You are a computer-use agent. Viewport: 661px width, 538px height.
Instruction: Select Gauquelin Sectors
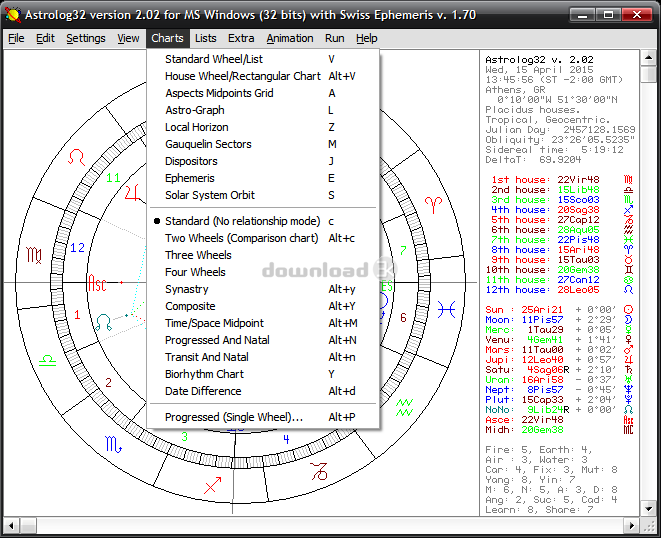coord(263,144)
